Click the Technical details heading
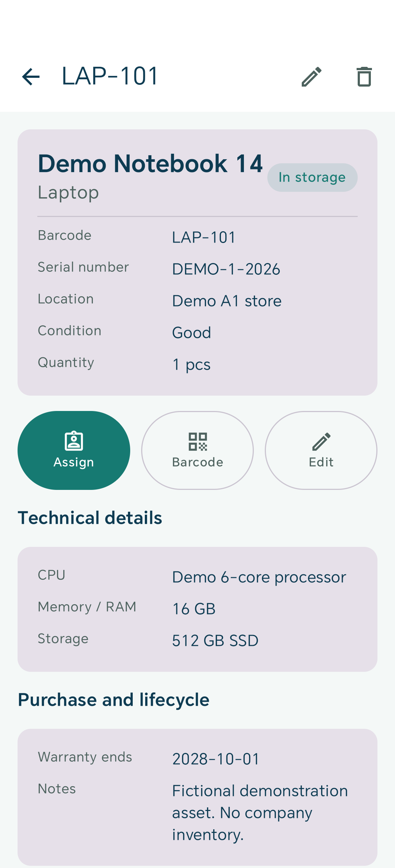Viewport: 395px width, 868px height. click(x=90, y=518)
